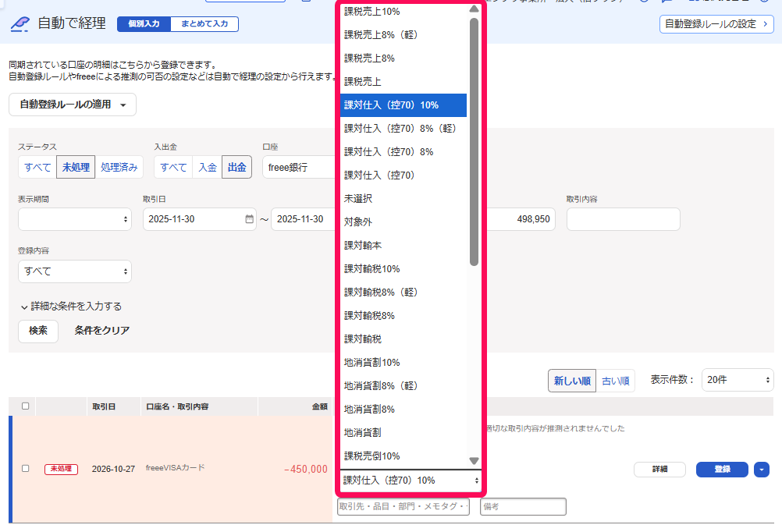
Task: Click the 備考 input field
Action: pos(523,506)
